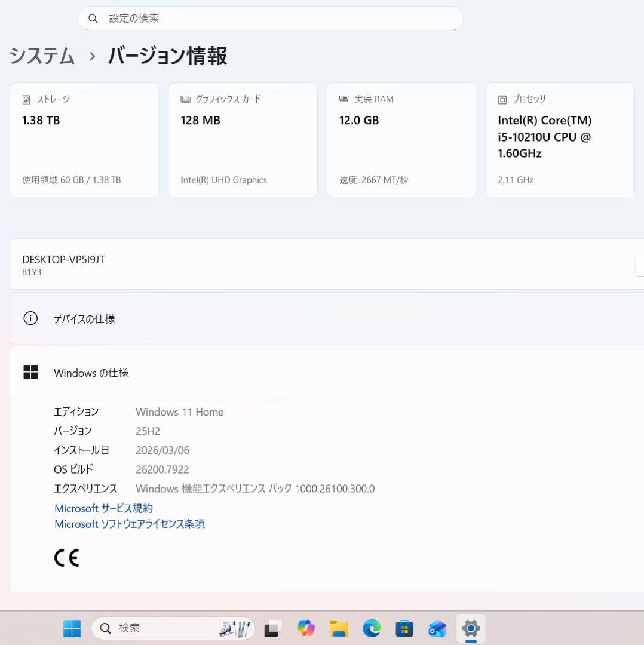Viewport: 644px width, 645px height.
Task: Launch Copilot from the taskbar
Action: (x=306, y=628)
